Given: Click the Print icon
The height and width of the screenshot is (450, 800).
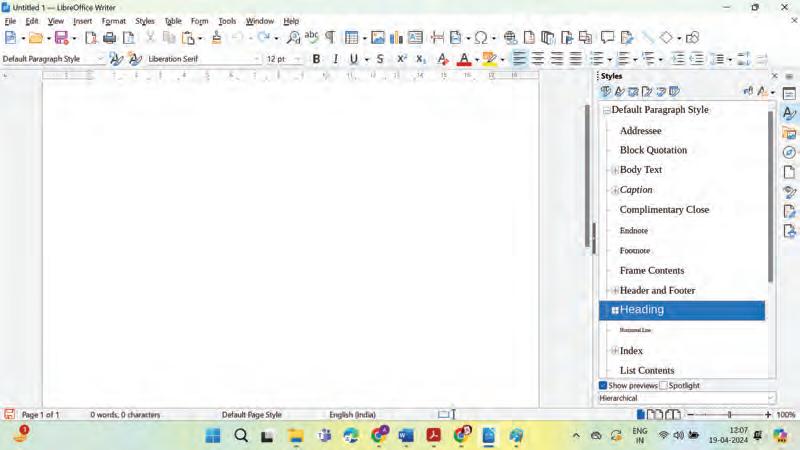Looking at the screenshot, I should [109, 38].
